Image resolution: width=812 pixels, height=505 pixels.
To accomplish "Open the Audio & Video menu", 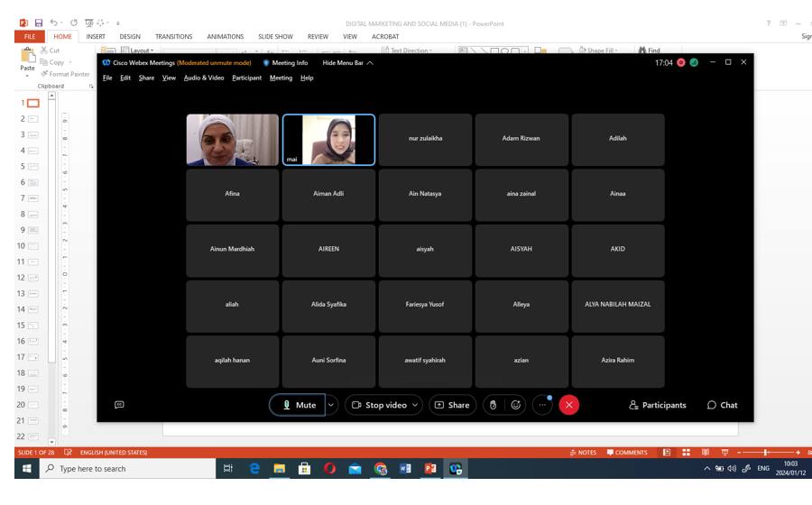I will (x=204, y=78).
